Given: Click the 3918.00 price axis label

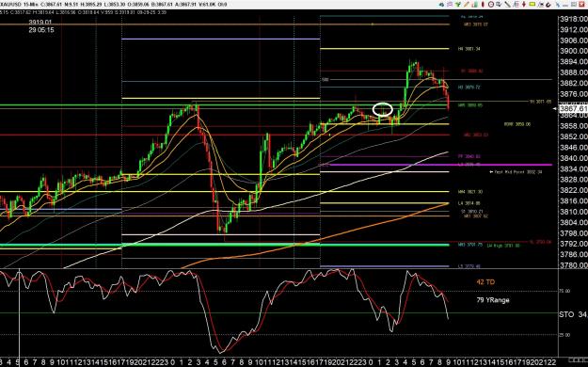Looking at the screenshot, I should point(573,19).
